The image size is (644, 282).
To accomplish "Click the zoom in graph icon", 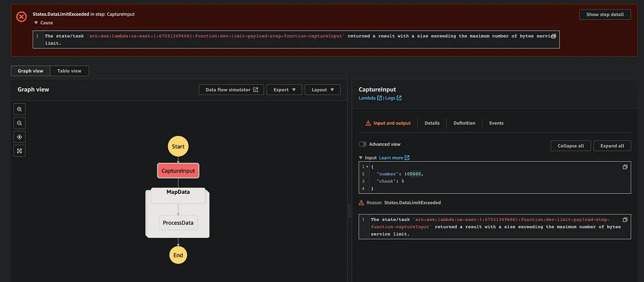I will [x=19, y=109].
